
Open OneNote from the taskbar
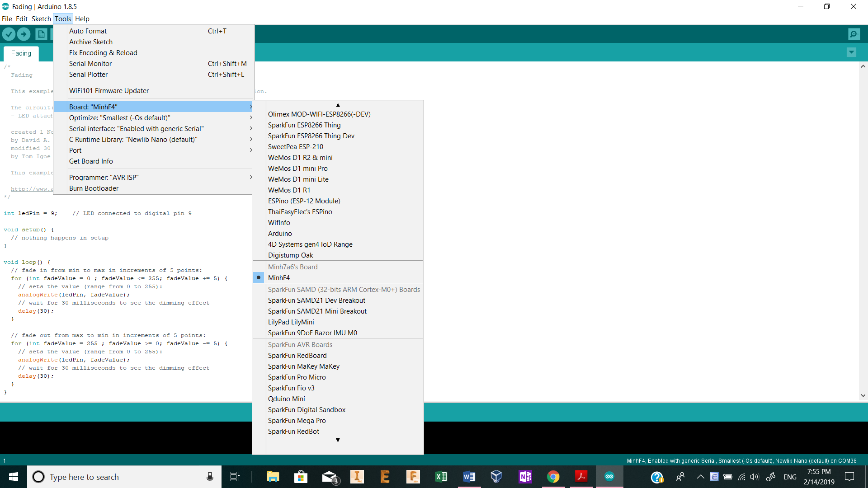525,477
